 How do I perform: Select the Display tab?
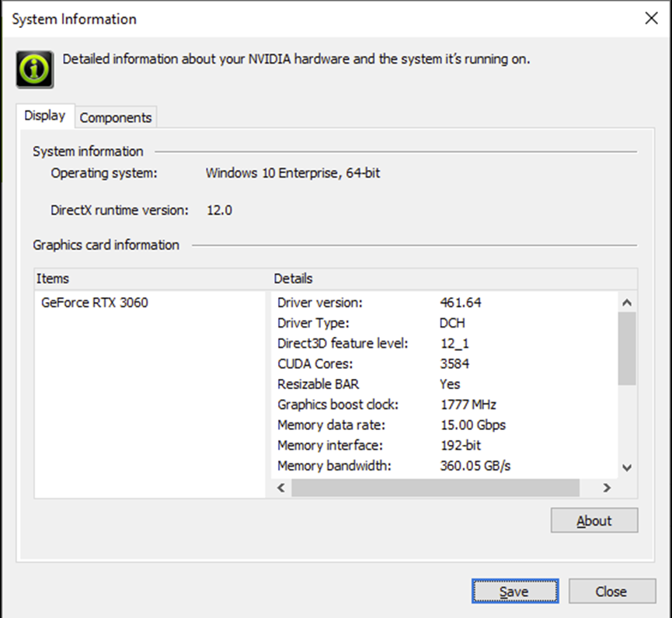click(x=45, y=116)
